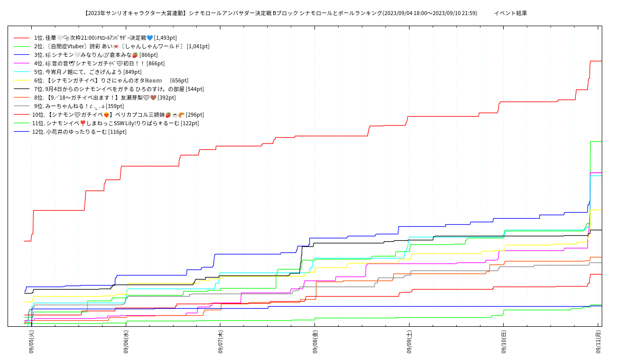The width and height of the screenshot is (644, 362).
Task: Click the 09/11(月) date label on the x-axis
Action: (598, 341)
